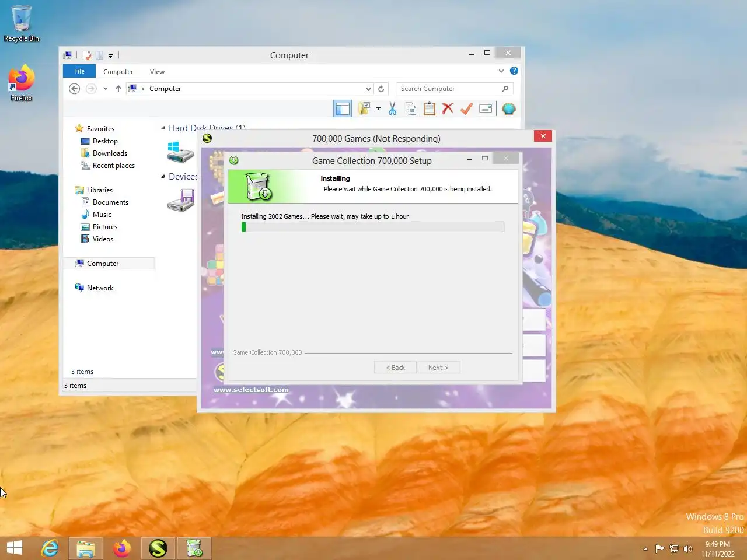Viewport: 747px width, 560px height.
Task: Select Desktop in navigation pane
Action: click(x=105, y=141)
